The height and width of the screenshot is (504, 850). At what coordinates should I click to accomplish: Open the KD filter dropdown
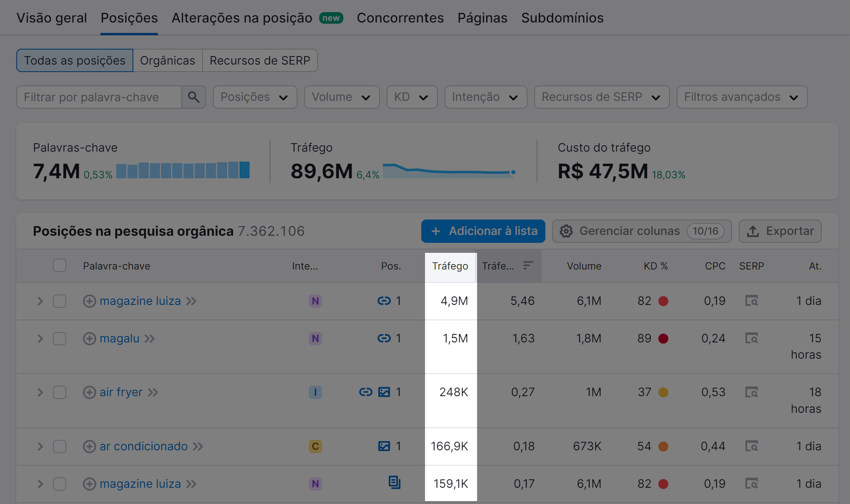(x=412, y=97)
